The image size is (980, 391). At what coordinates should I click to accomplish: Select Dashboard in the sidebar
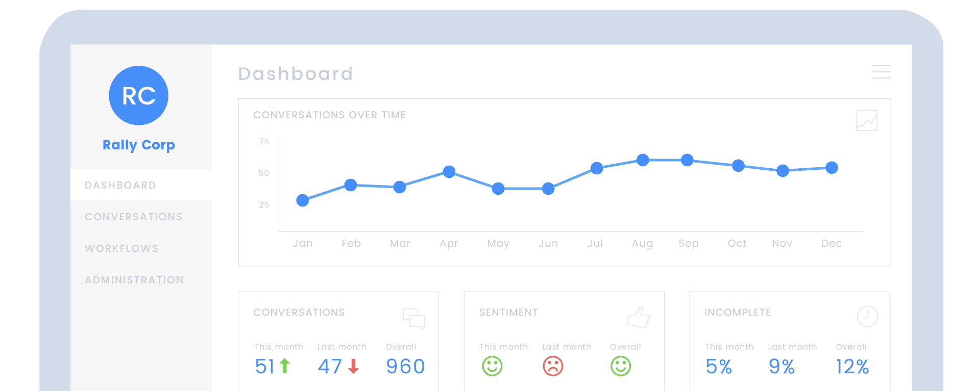point(120,185)
